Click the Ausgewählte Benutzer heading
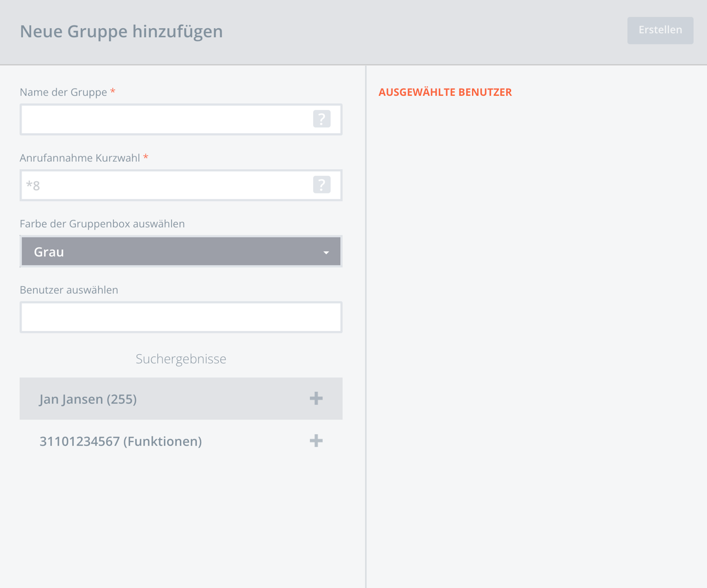707x588 pixels. [x=445, y=92]
